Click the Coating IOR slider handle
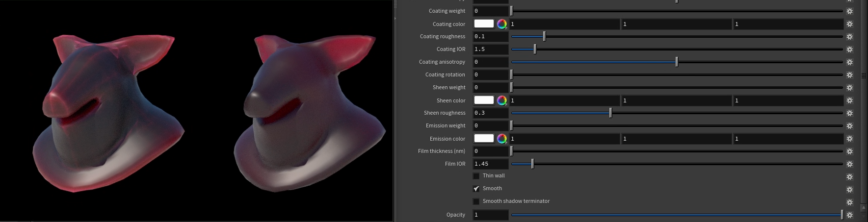Screen dimensions: 868x222 535,49
